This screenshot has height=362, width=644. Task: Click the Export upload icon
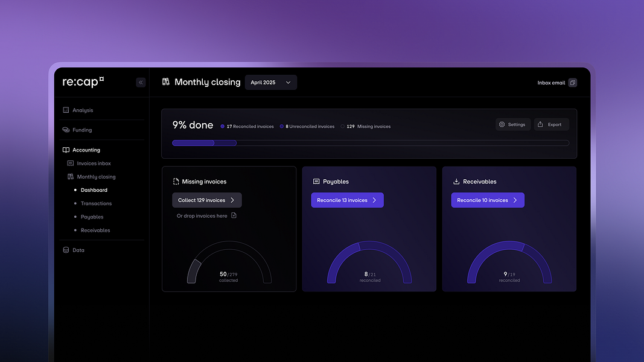tap(541, 124)
